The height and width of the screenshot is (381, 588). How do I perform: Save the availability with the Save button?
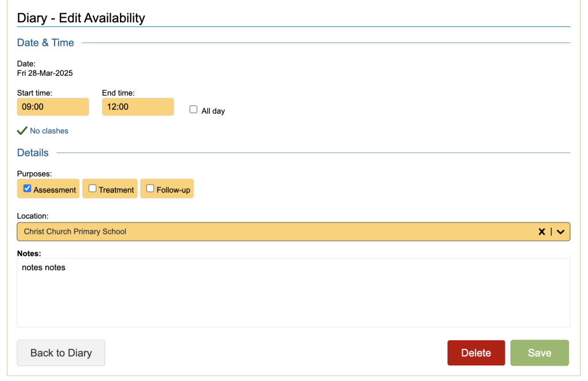539,353
